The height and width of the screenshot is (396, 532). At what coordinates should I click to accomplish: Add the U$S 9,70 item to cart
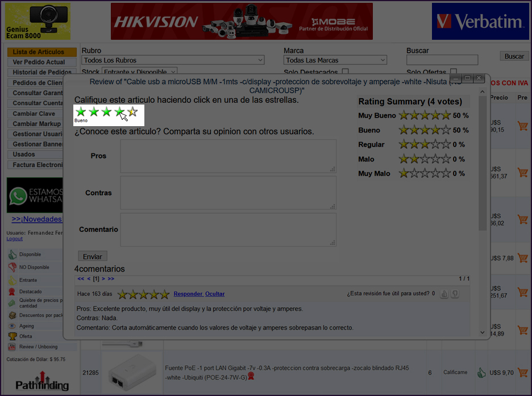coord(522,373)
